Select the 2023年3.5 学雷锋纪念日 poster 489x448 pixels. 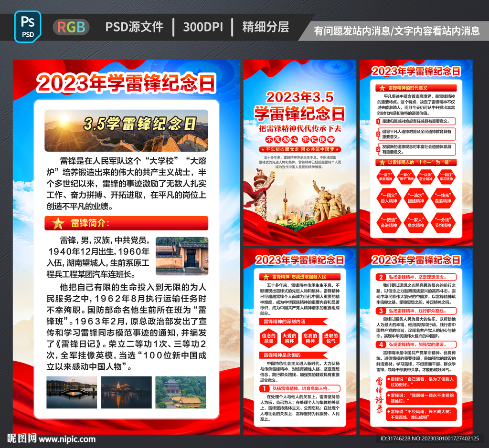(300, 153)
